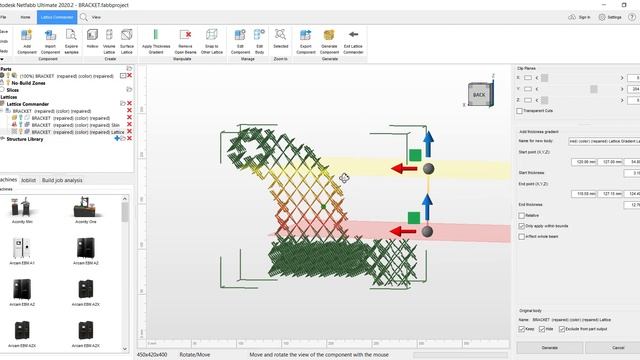The image size is (640, 360).
Task: Open the File menu
Action: tap(3, 17)
